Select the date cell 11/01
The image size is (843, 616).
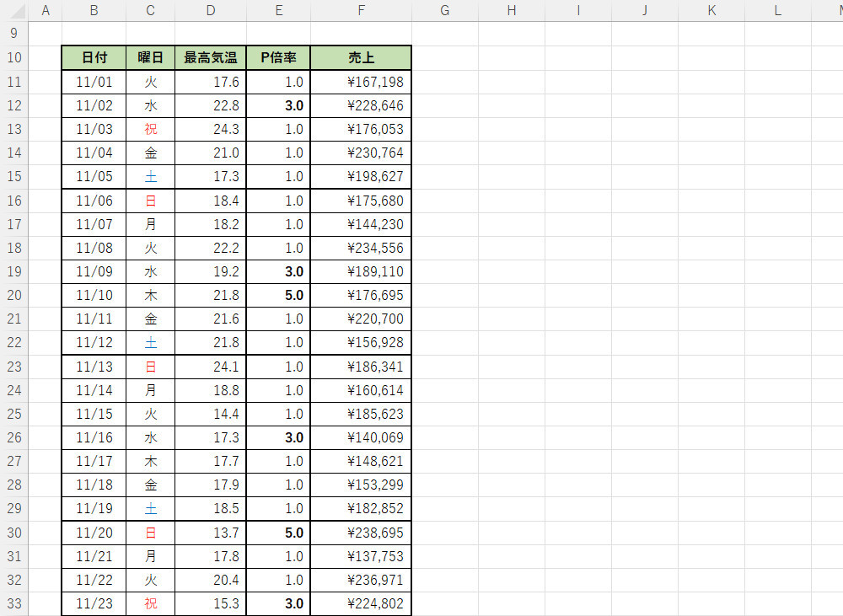pyautogui.click(x=94, y=82)
